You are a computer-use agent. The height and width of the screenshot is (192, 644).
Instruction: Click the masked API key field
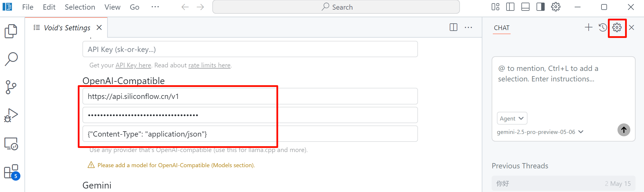(x=250, y=115)
